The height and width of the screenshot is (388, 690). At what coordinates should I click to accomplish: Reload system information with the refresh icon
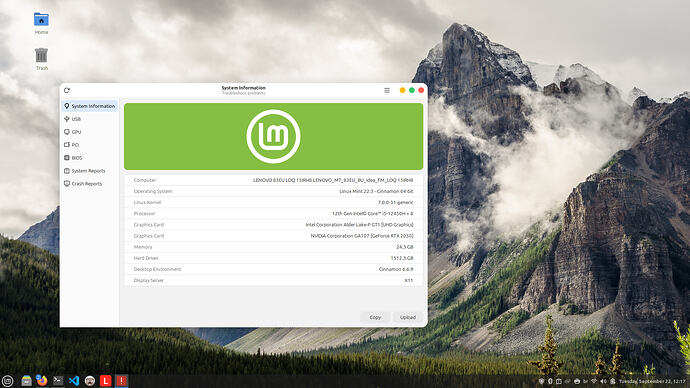(67, 90)
